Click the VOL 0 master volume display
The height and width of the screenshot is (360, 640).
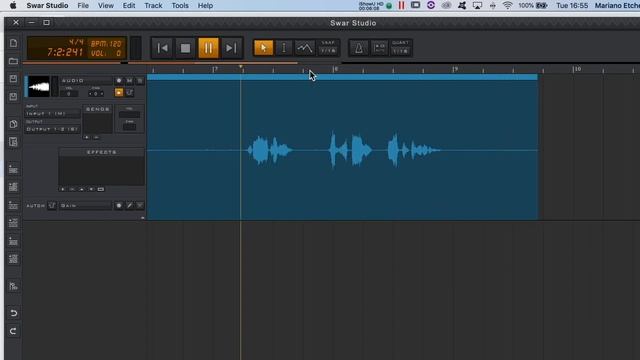[106, 53]
